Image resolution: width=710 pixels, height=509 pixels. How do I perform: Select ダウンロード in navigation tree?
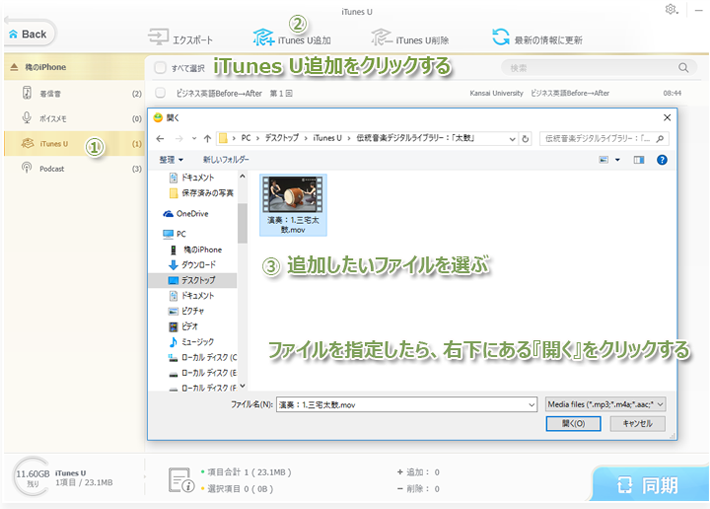(x=192, y=265)
